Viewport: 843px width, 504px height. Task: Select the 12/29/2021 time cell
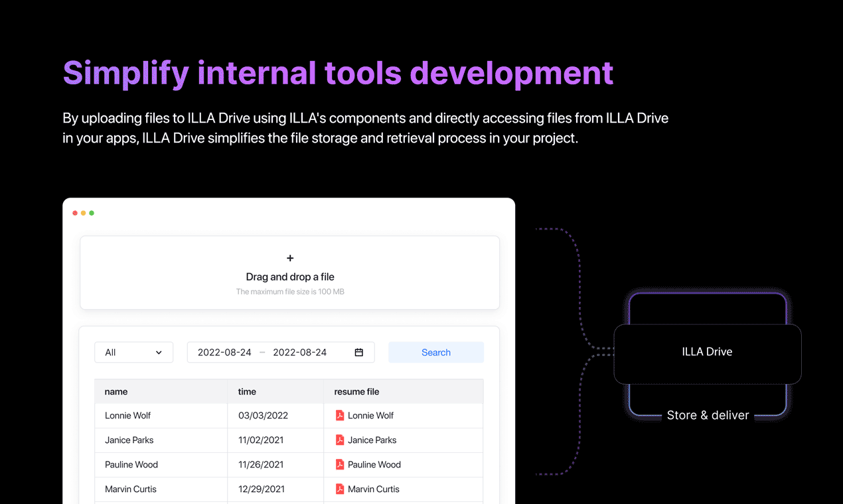pyautogui.click(x=275, y=489)
